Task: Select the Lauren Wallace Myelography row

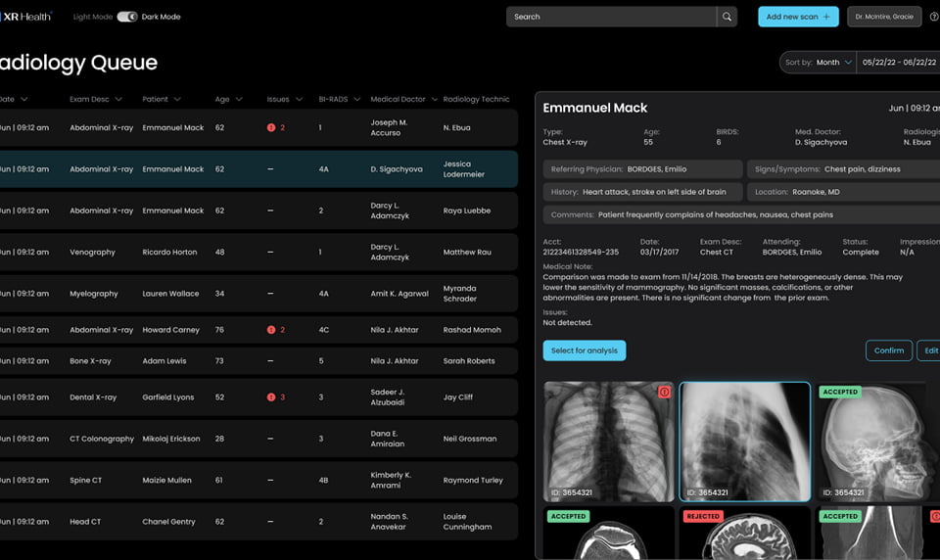Action: click(258, 294)
